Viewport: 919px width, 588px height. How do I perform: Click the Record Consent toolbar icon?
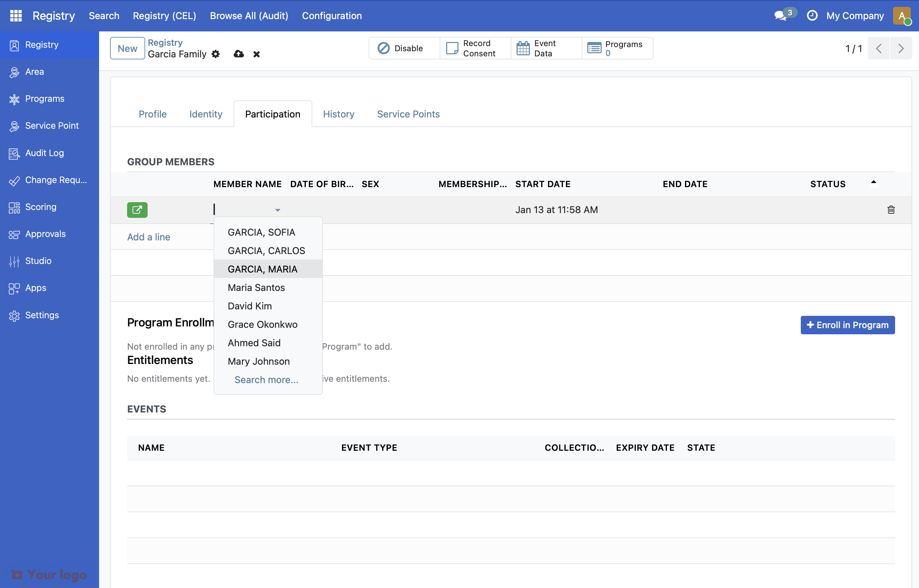[453, 48]
